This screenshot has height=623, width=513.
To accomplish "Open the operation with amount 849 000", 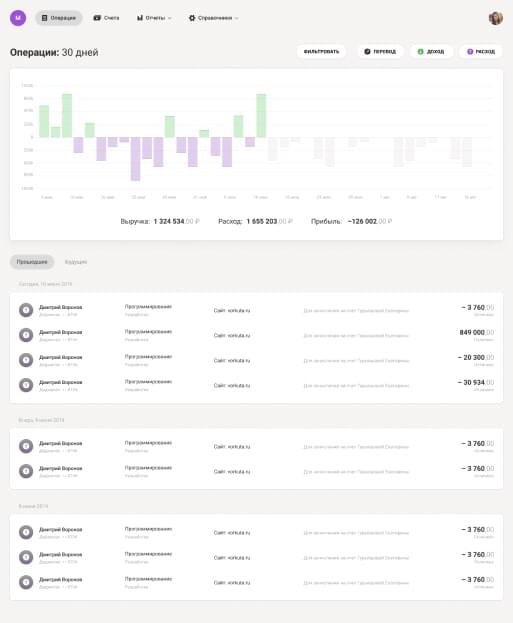I will pos(256,335).
